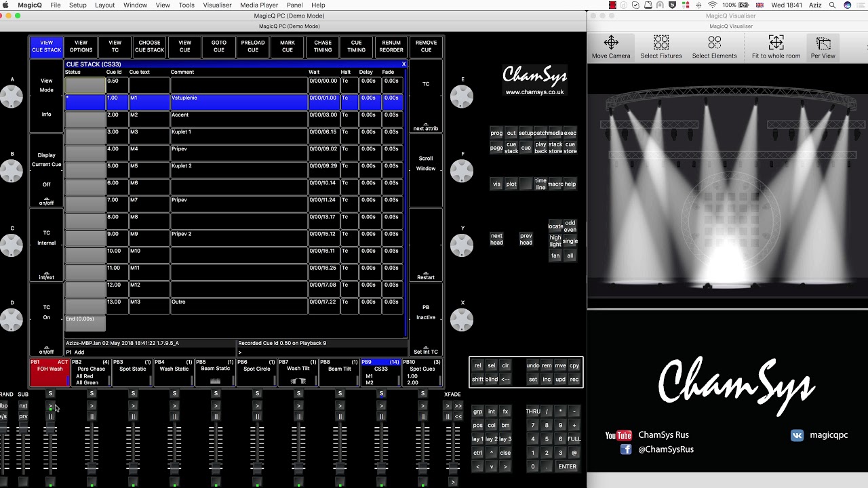Image resolution: width=868 pixels, height=488 pixels.
Task: Toggle the highlight button
Action: coord(555,241)
